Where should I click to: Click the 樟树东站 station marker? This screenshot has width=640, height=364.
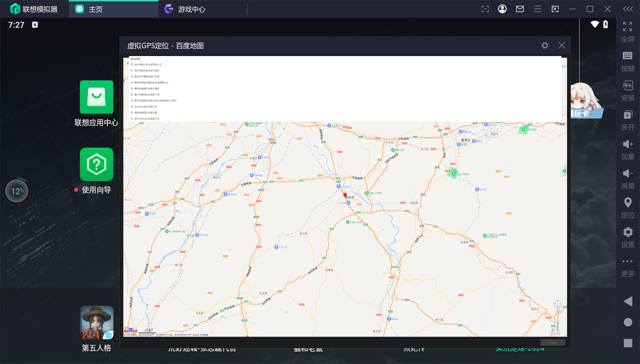pos(225,194)
